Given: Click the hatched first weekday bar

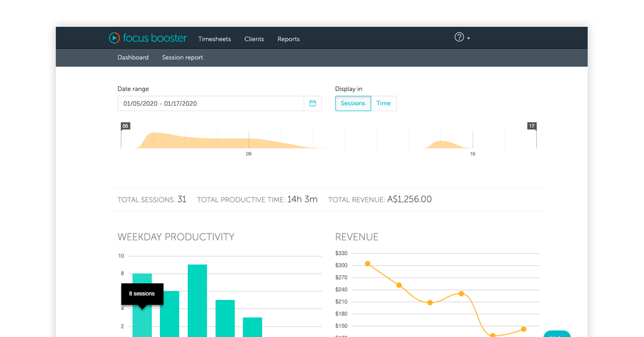Looking at the screenshot, I should [x=142, y=321].
